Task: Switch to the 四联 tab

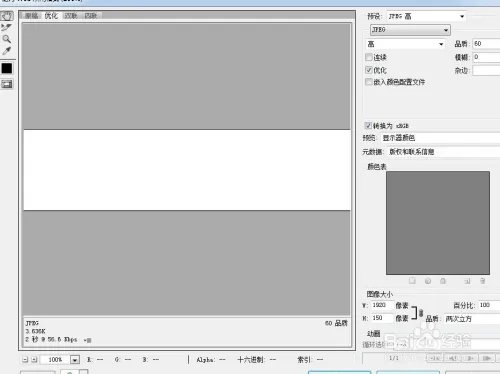Action: pos(90,16)
